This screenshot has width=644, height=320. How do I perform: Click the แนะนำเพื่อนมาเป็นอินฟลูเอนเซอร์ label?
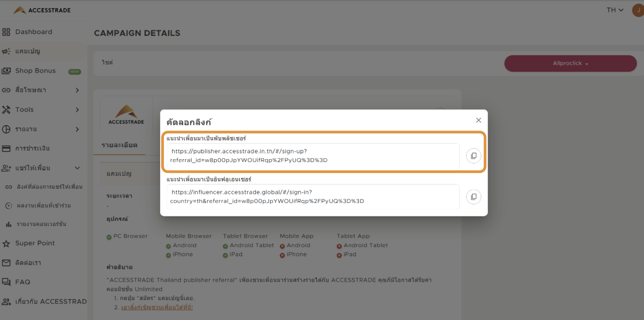209,179
